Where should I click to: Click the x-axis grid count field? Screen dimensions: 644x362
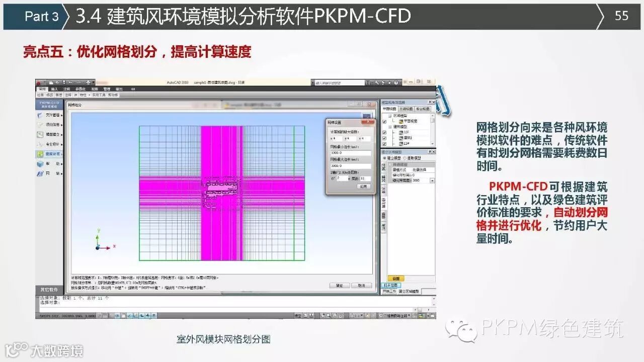(x=338, y=139)
